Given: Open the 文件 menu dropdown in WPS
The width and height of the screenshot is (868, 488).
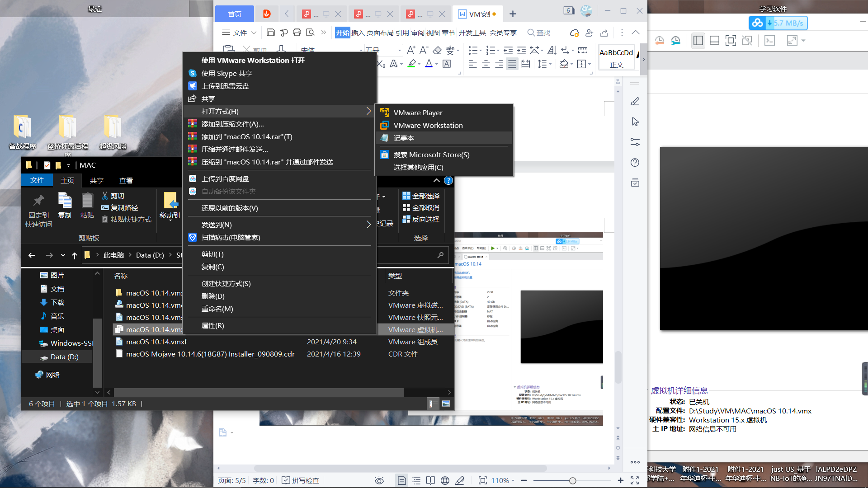Looking at the screenshot, I should 240,33.
